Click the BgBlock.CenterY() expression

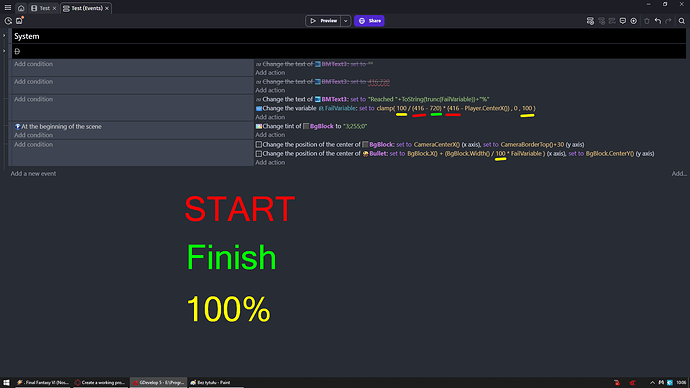click(x=609, y=154)
